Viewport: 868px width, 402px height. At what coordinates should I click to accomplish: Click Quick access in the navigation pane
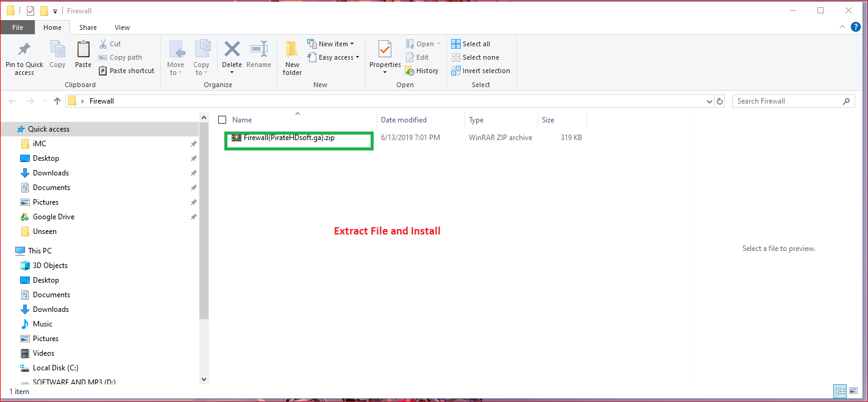point(49,129)
